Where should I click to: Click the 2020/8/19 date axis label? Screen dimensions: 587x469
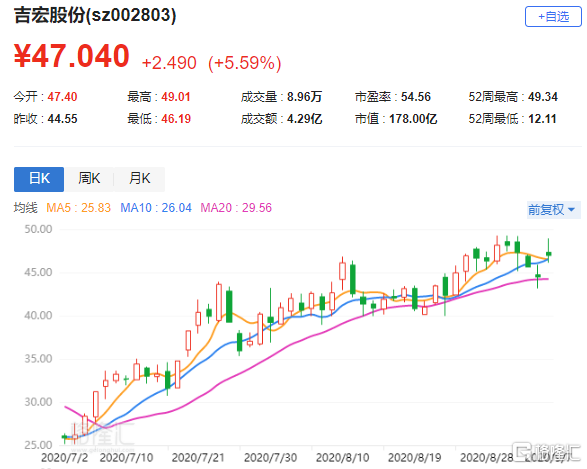pos(414,458)
